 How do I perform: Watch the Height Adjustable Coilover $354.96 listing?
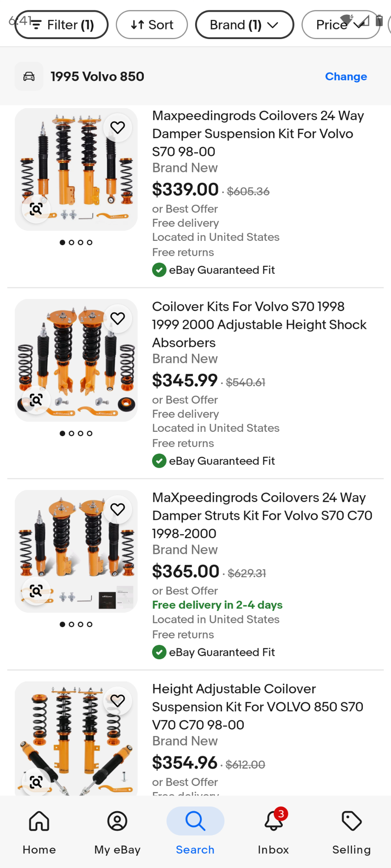[118, 700]
